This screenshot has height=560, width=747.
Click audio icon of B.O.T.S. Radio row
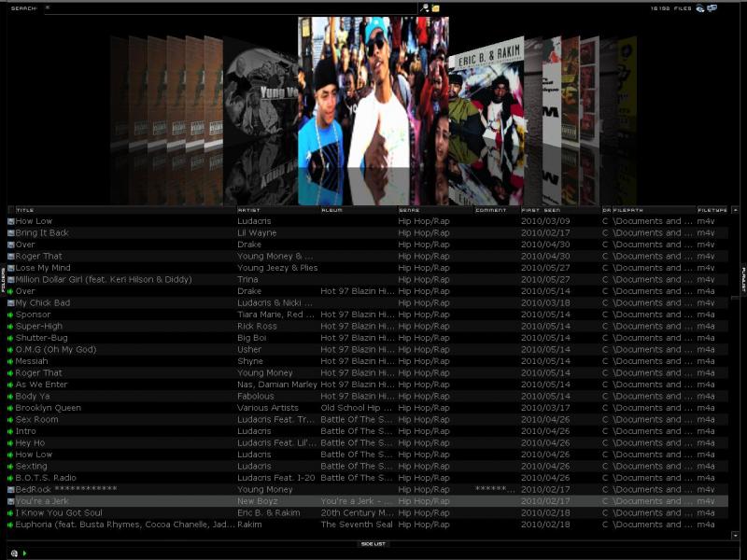point(10,478)
